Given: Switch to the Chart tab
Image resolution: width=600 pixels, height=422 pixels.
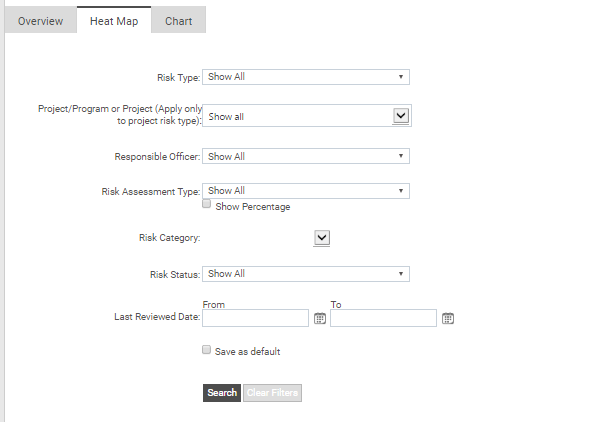Looking at the screenshot, I should [x=179, y=21].
